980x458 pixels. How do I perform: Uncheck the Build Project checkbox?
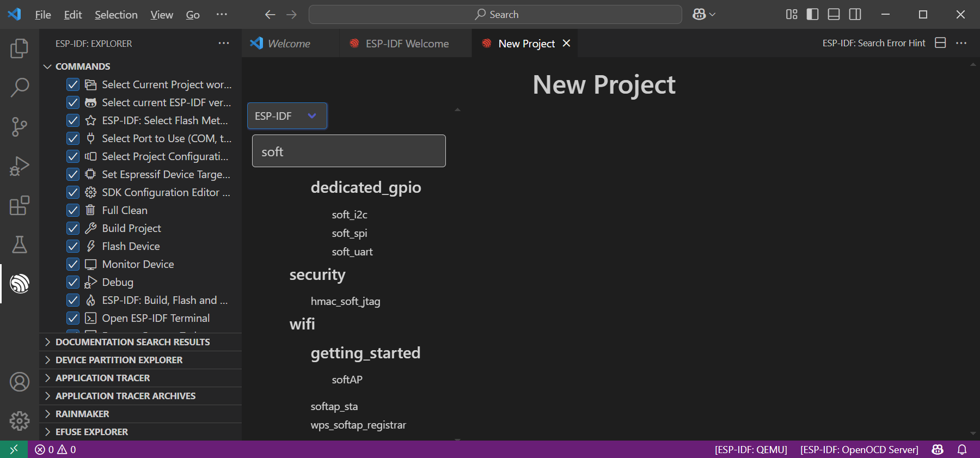73,228
